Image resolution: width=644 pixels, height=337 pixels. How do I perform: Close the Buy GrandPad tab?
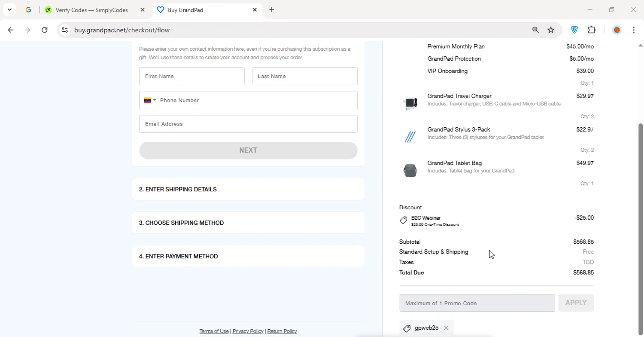point(255,10)
